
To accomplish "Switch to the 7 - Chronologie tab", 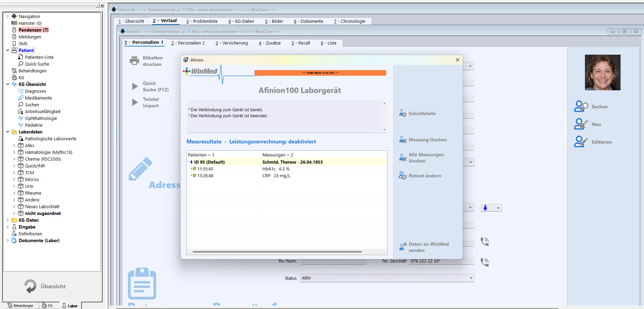I will (350, 21).
